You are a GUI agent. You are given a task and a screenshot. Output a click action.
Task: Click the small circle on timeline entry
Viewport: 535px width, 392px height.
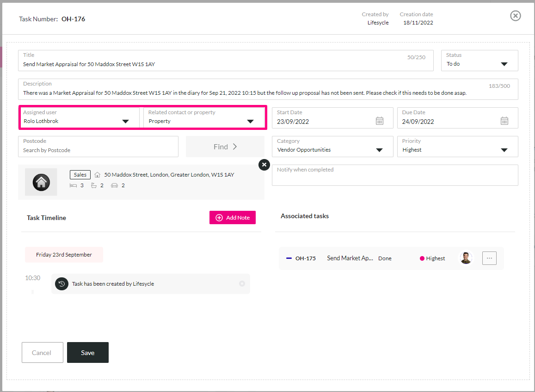coord(242,283)
